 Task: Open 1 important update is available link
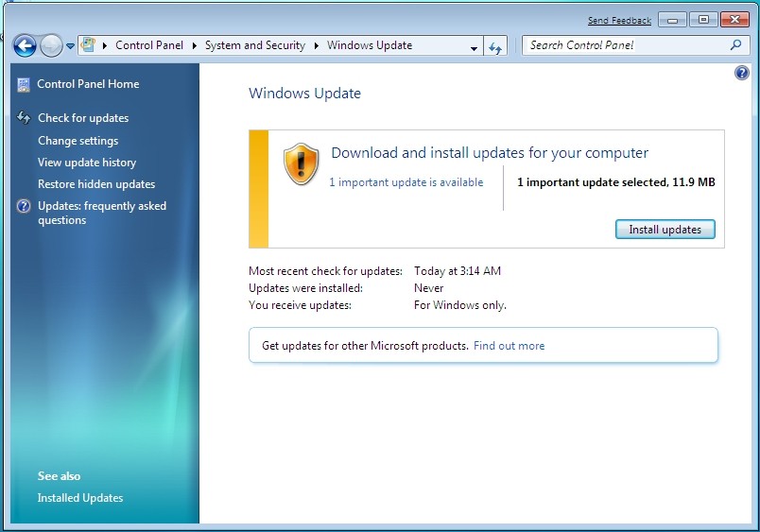point(406,182)
